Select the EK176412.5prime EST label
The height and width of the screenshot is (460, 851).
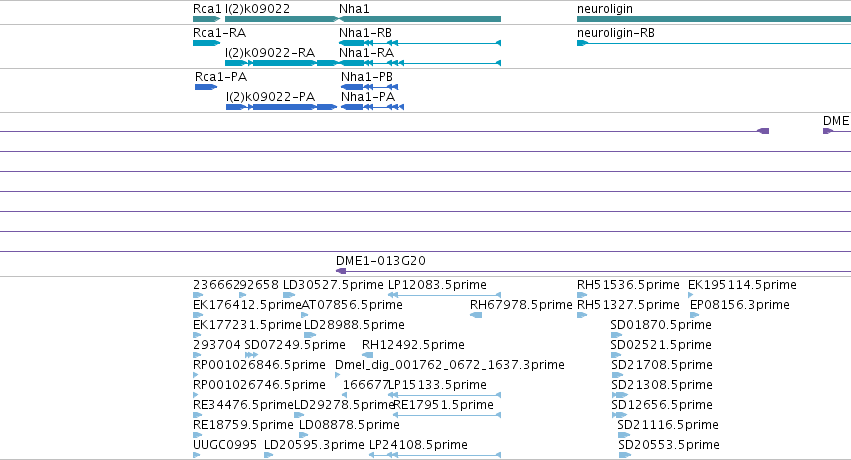tap(247, 305)
